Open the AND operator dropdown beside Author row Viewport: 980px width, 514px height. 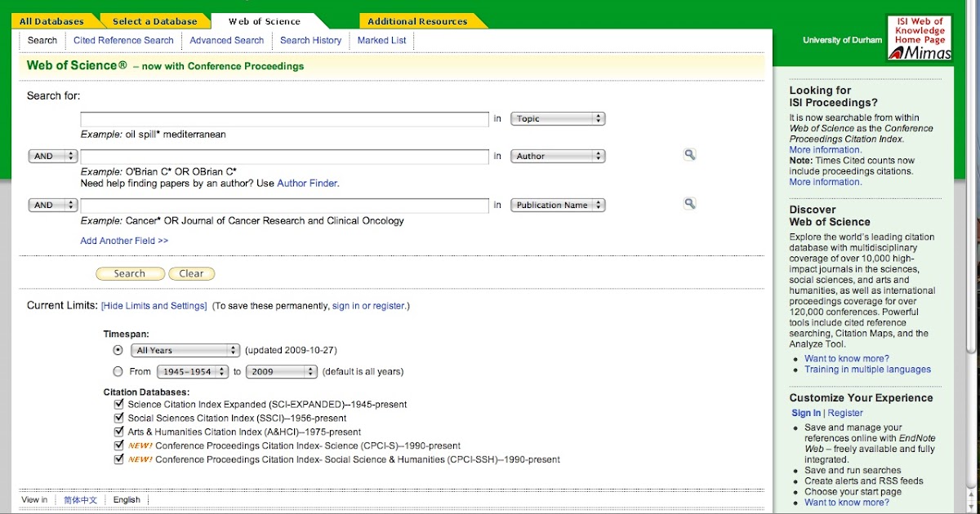pyautogui.click(x=53, y=156)
